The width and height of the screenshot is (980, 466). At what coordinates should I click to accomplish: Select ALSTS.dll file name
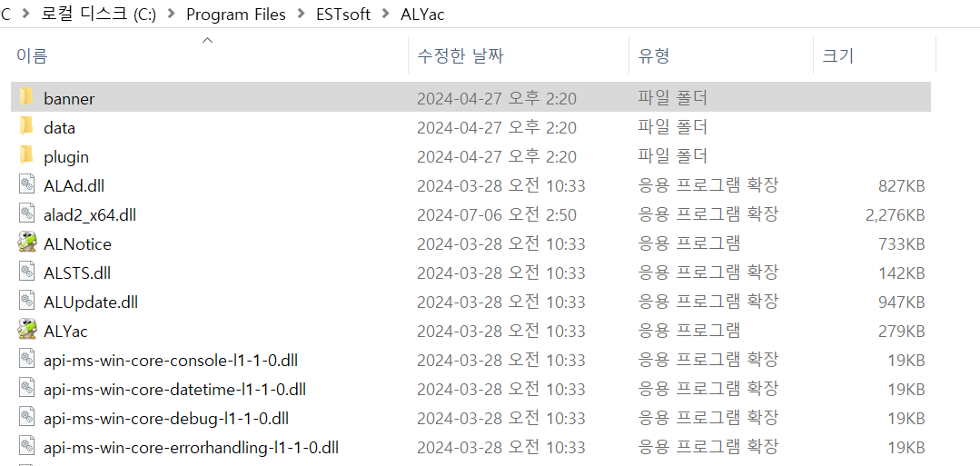pos(77,273)
